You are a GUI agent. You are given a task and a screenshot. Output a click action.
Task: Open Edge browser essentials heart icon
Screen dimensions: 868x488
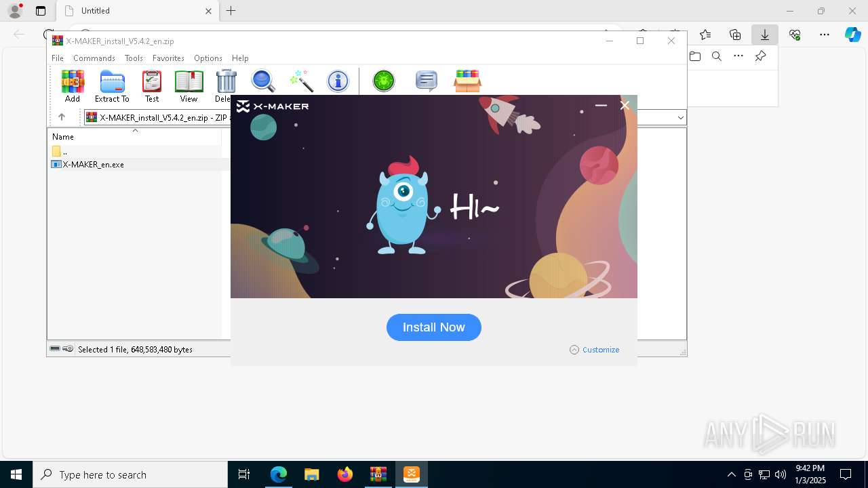(795, 35)
